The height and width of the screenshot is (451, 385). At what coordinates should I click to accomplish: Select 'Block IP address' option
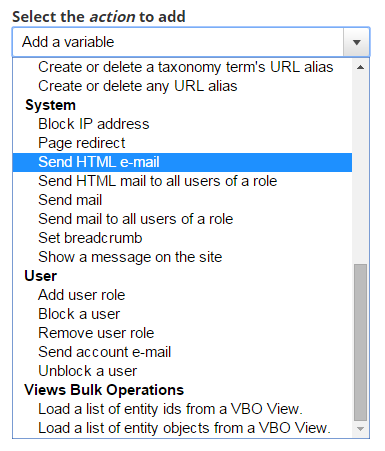tap(182, 124)
